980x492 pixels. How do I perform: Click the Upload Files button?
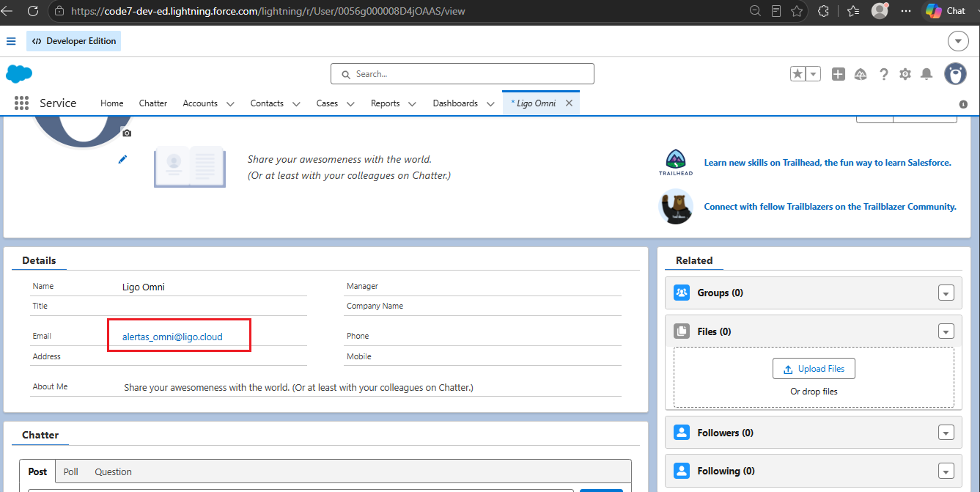coord(814,369)
